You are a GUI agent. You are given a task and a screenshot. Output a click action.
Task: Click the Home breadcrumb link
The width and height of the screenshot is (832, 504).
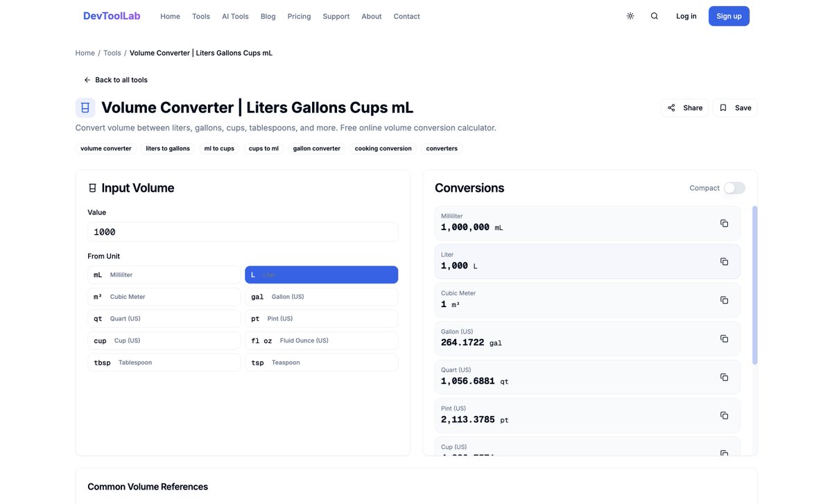pos(85,53)
